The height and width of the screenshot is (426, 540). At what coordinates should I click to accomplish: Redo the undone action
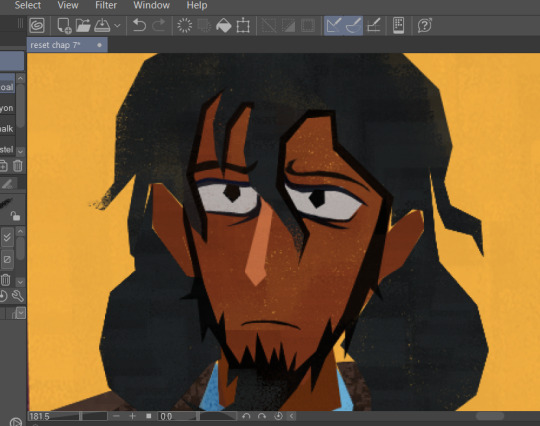pyautogui.click(x=159, y=25)
